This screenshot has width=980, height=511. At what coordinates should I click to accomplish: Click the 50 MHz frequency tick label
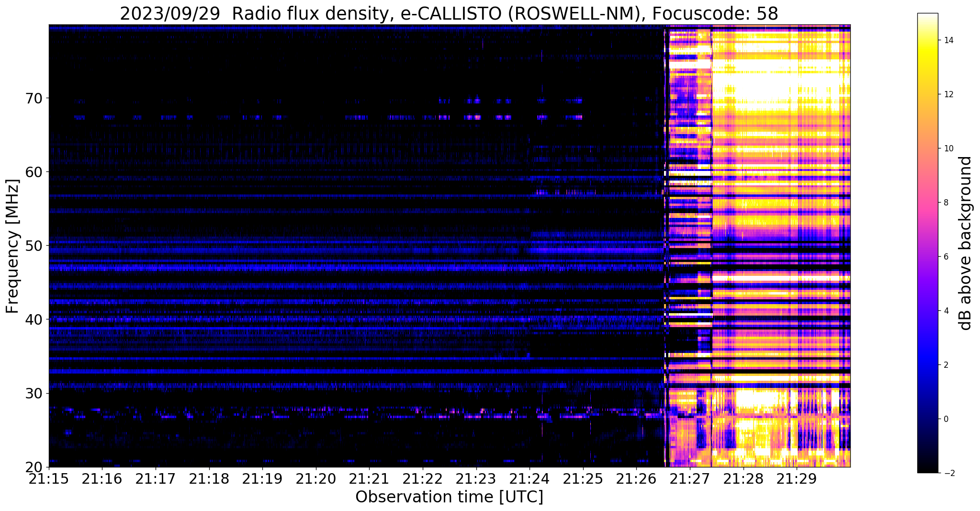click(x=33, y=246)
